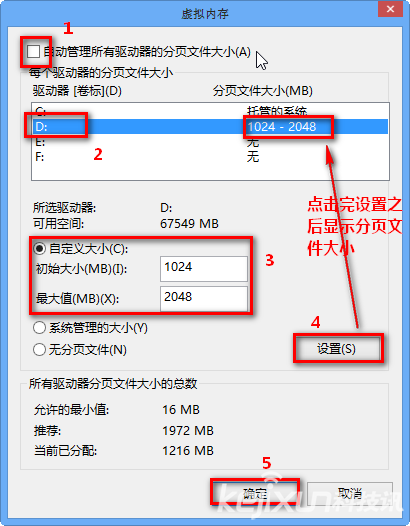Select 无分页文件 radio option
This screenshot has width=410, height=526.
[x=39, y=350]
